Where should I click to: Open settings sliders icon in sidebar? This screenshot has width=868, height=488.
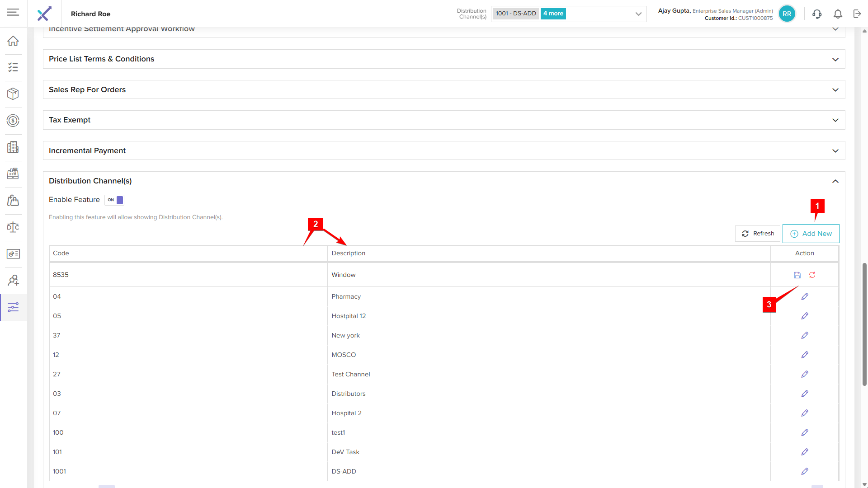coord(13,308)
